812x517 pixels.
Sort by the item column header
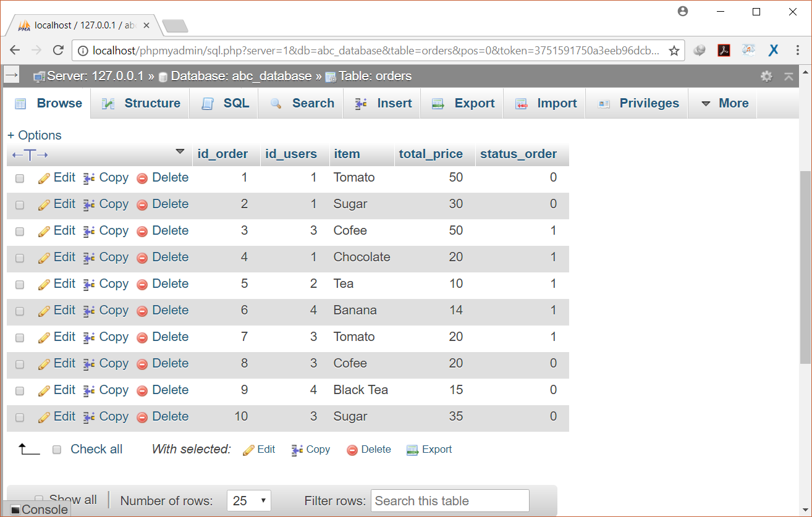point(347,154)
